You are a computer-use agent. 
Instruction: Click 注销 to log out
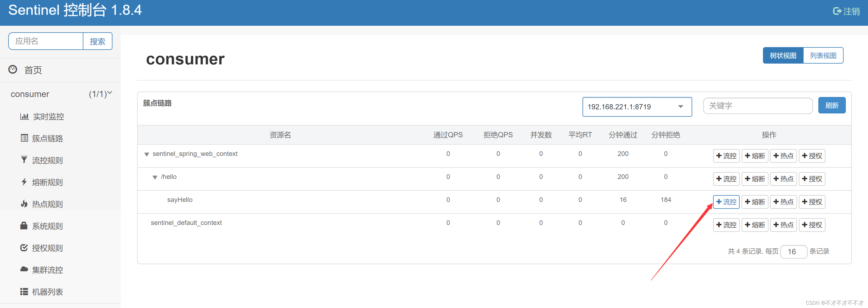pos(851,12)
